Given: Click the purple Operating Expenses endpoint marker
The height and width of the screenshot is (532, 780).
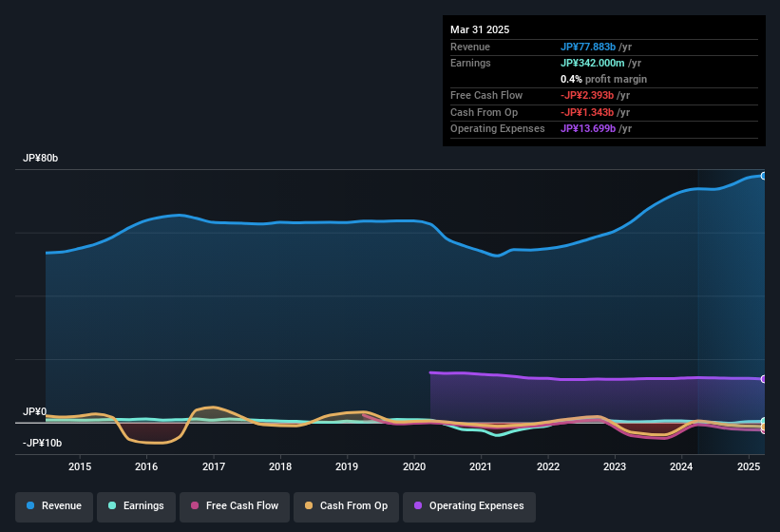Looking at the screenshot, I should click(x=764, y=379).
